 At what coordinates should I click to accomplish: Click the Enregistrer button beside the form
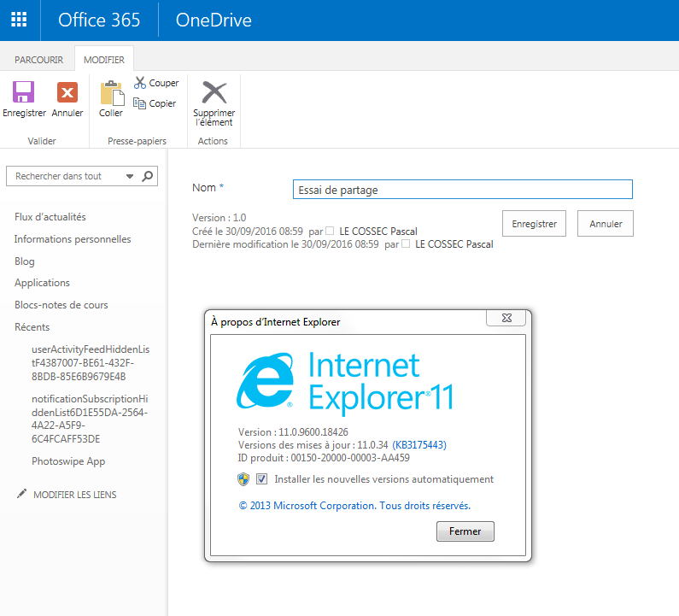point(534,224)
